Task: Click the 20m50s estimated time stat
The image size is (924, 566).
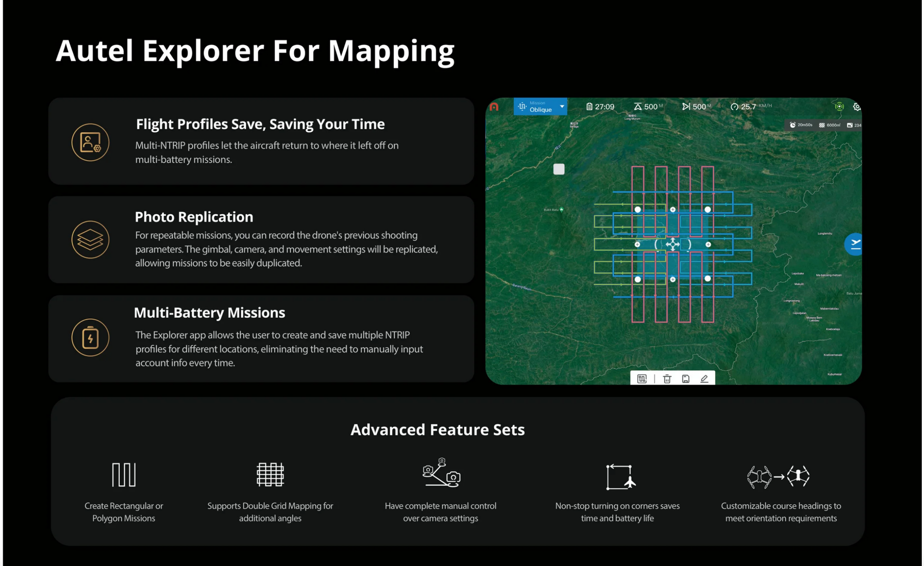Action: 801,125
